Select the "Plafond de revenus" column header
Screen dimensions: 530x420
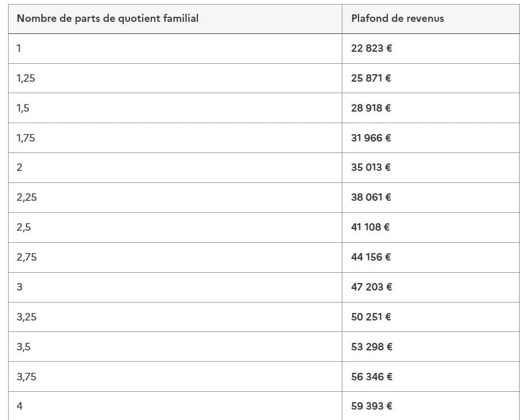pos(398,18)
